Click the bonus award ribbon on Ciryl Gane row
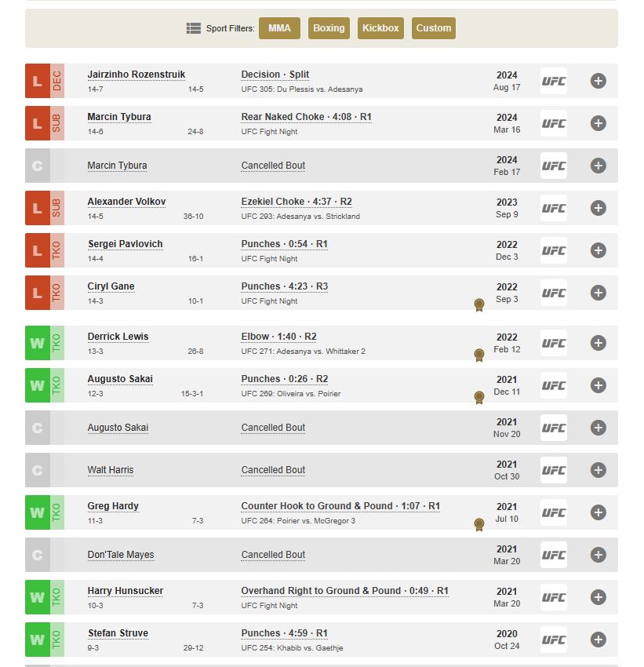644x667 pixels. click(479, 305)
